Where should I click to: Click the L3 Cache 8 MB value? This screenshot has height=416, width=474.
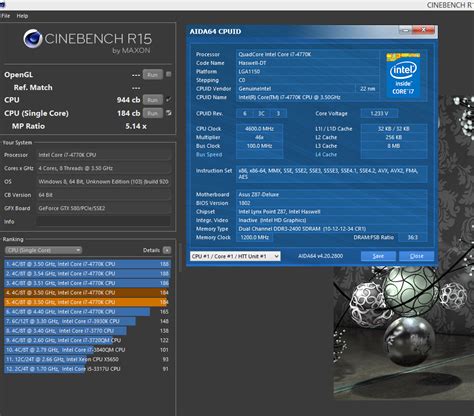click(x=394, y=146)
